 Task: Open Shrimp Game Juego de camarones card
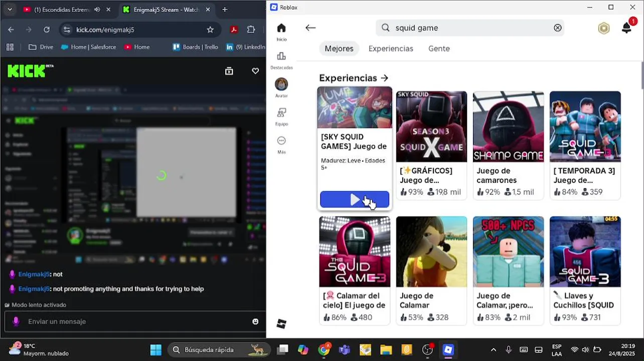click(x=508, y=145)
